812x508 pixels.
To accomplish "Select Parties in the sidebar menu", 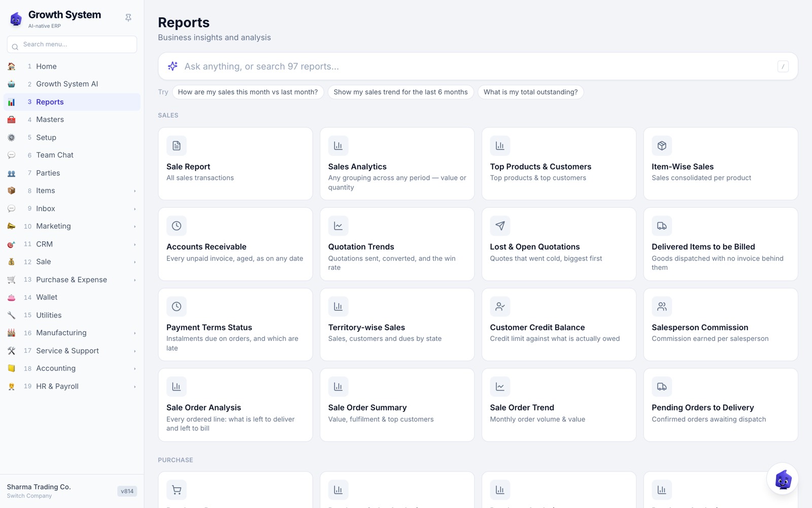I will (x=72, y=173).
